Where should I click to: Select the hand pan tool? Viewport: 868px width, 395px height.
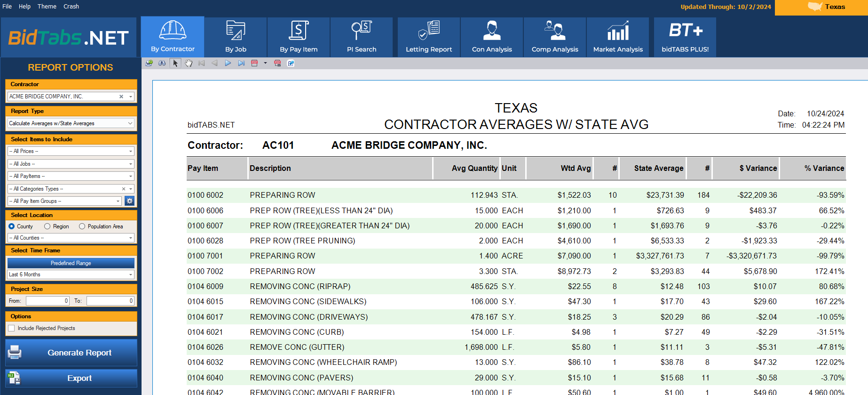(189, 63)
